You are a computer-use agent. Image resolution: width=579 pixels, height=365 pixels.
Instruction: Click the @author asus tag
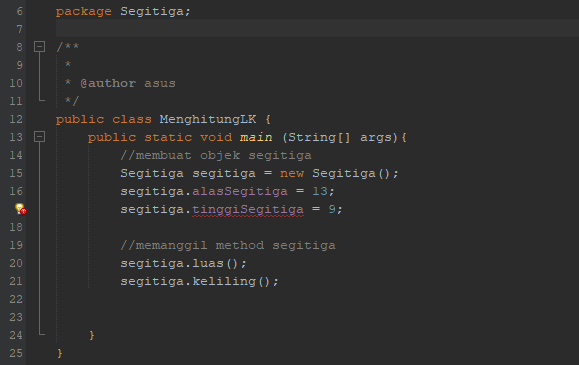[128, 83]
